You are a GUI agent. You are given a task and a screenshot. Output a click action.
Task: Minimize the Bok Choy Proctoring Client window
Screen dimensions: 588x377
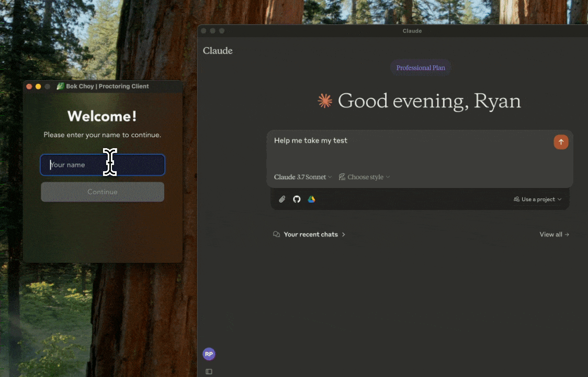[38, 86]
